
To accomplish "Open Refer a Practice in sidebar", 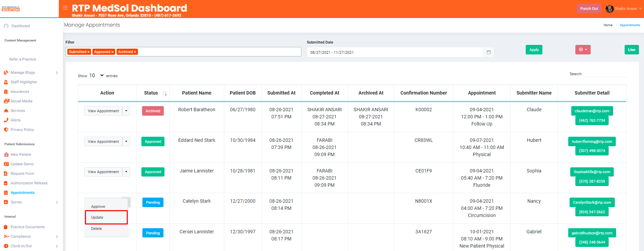I will 22,59.
